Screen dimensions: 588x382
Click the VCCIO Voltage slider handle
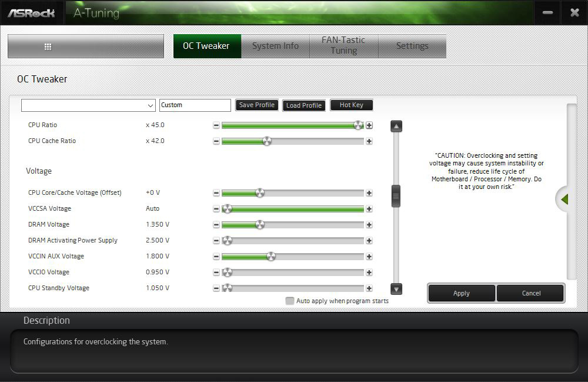227,273
